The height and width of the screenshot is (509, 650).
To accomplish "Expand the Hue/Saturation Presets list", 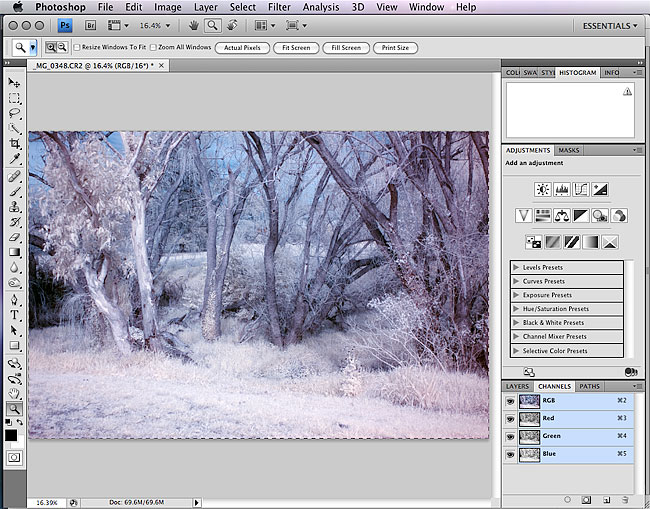I will (x=516, y=309).
